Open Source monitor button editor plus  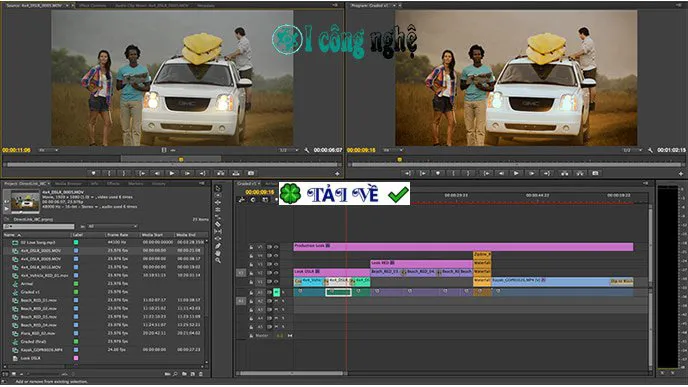point(337,174)
